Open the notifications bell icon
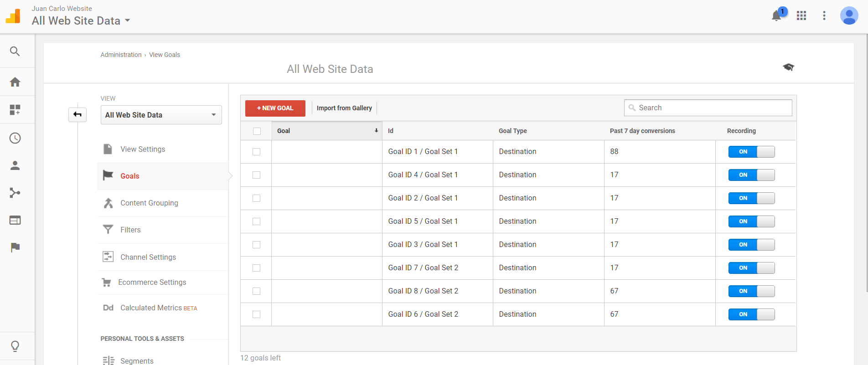This screenshot has width=868, height=365. pos(776,16)
